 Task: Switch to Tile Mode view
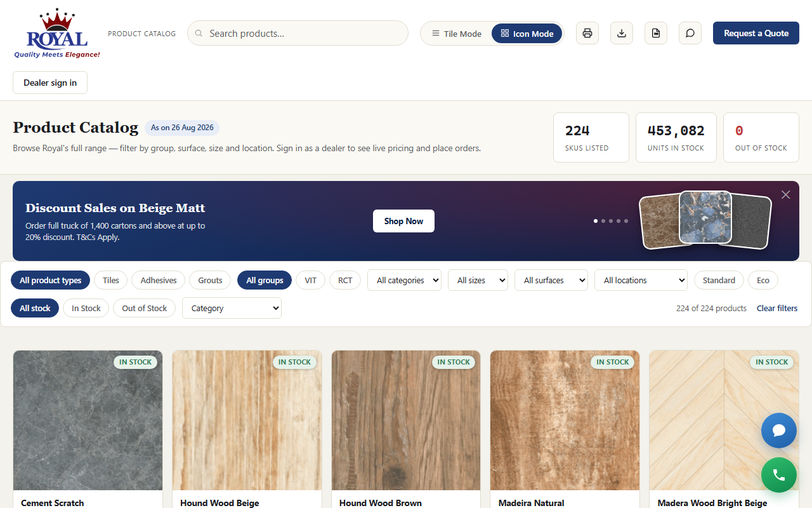click(x=457, y=34)
